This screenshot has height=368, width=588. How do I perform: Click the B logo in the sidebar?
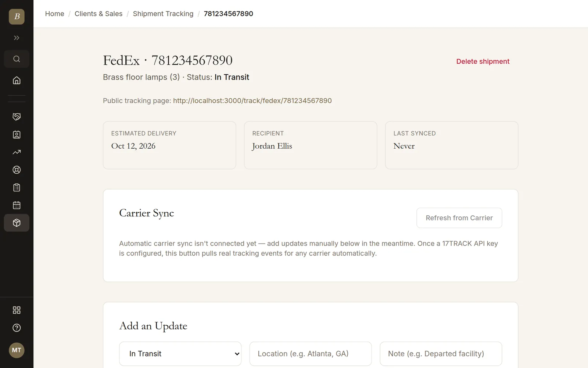click(17, 17)
